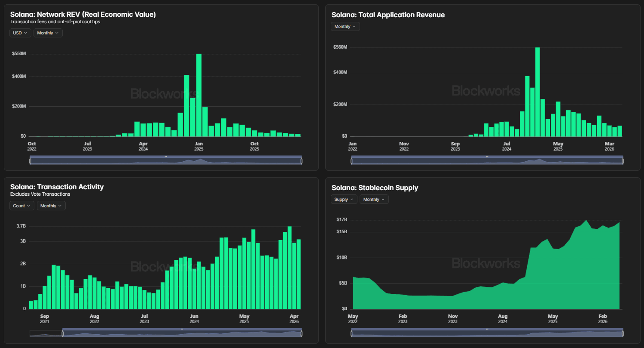
Task: Click the "May 2022" date label in Stablecoin Supply
Action: [x=353, y=319]
